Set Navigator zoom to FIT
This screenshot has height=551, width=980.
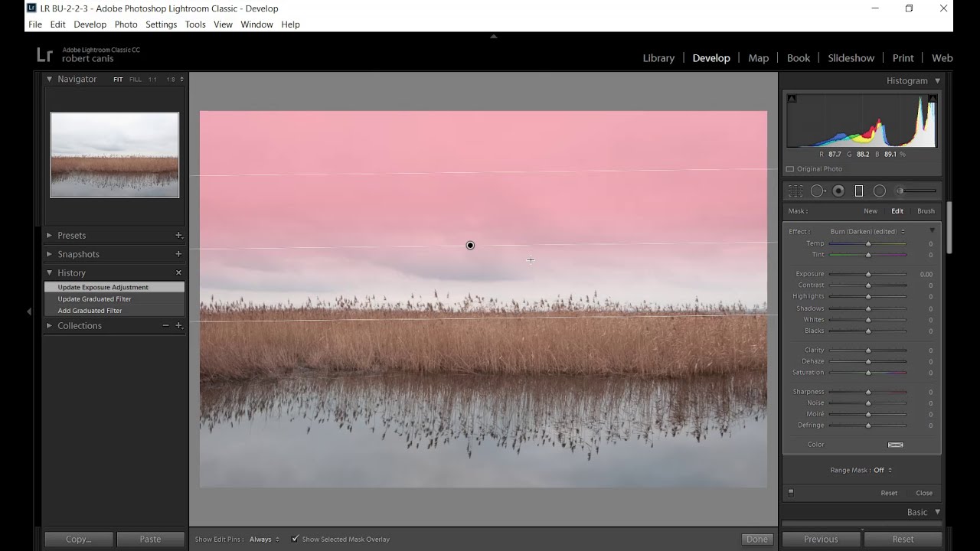pos(118,80)
